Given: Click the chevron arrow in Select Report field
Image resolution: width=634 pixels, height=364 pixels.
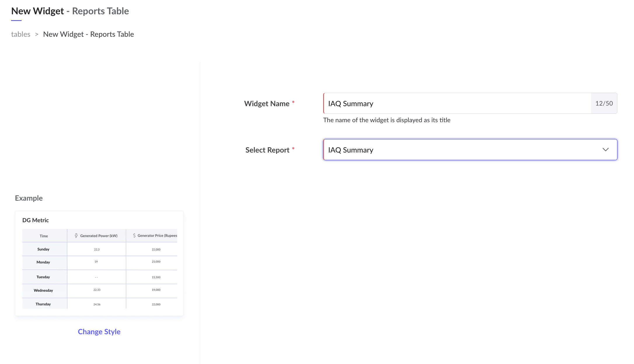Looking at the screenshot, I should (x=605, y=150).
